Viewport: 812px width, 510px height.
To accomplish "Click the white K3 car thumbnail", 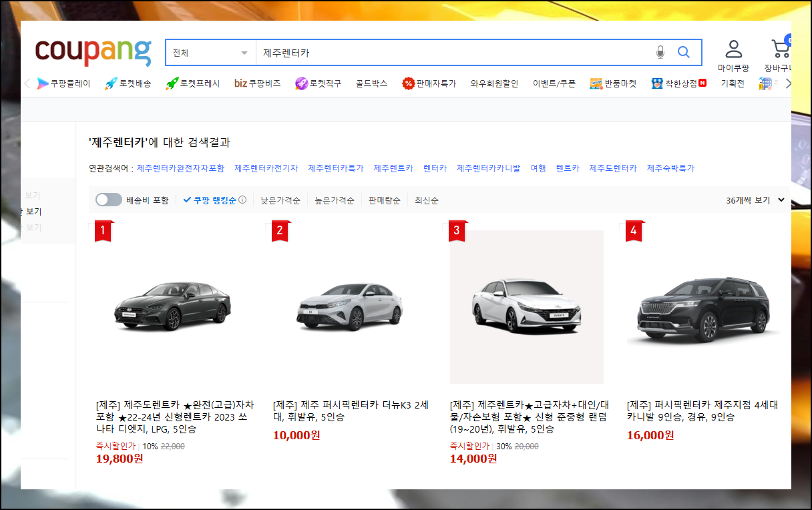I will point(350,307).
